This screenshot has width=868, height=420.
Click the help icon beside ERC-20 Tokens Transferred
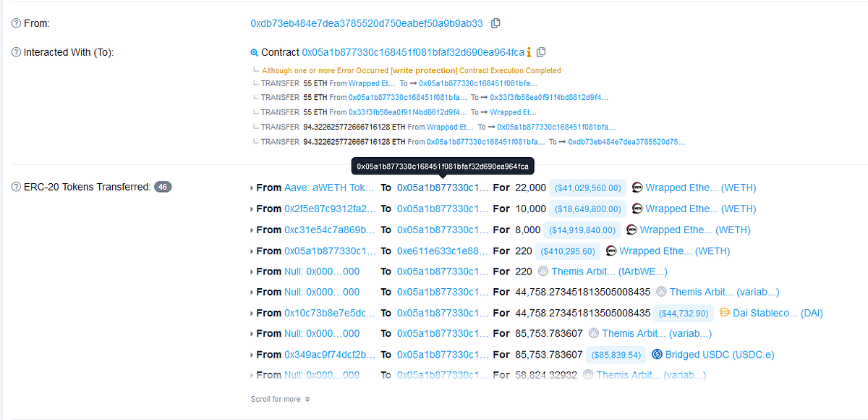(x=14, y=187)
